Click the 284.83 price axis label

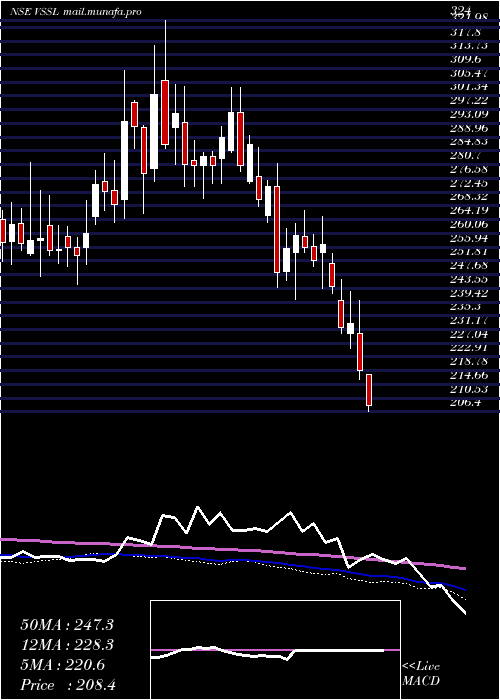click(469, 142)
